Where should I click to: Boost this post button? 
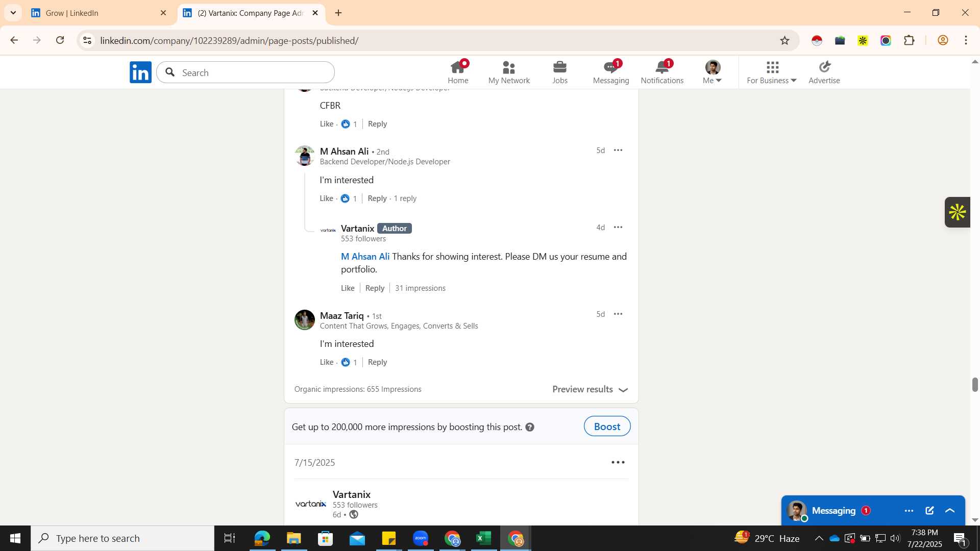607,427
